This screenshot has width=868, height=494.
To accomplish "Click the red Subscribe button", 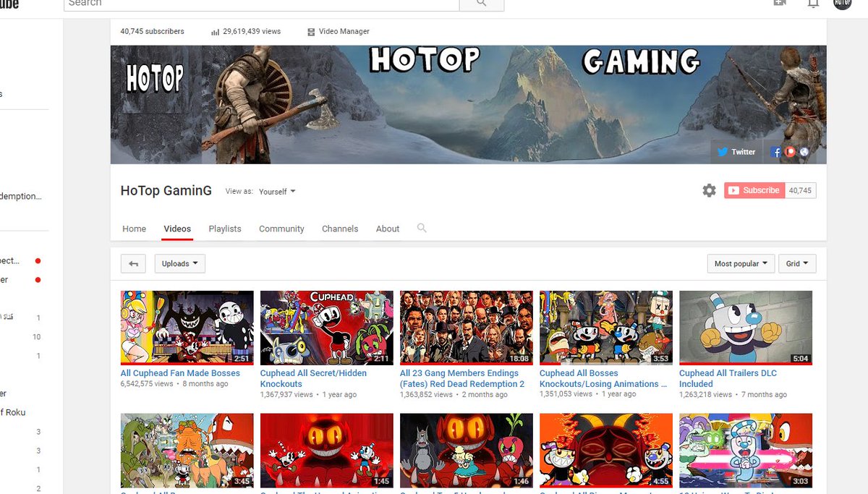I will (x=754, y=190).
